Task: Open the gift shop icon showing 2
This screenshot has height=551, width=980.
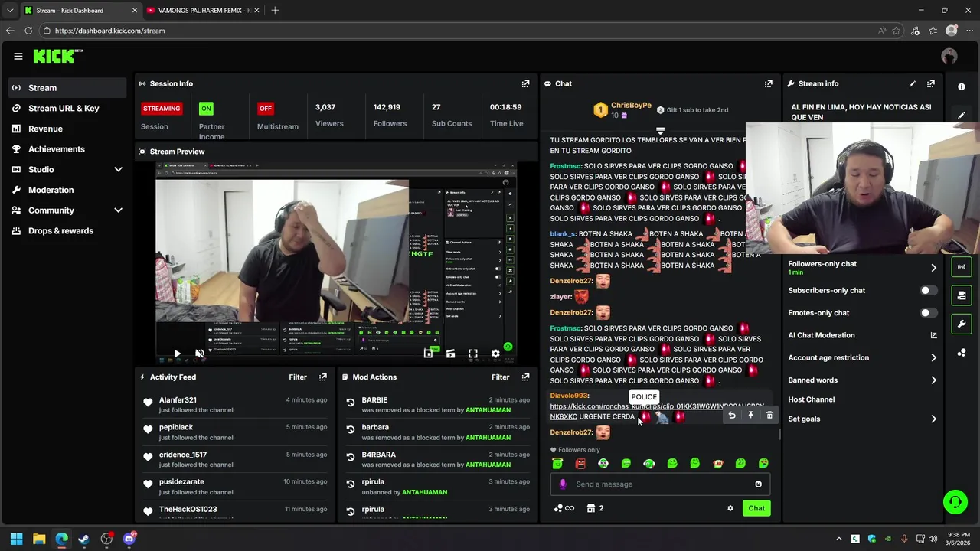Action: [x=595, y=508]
